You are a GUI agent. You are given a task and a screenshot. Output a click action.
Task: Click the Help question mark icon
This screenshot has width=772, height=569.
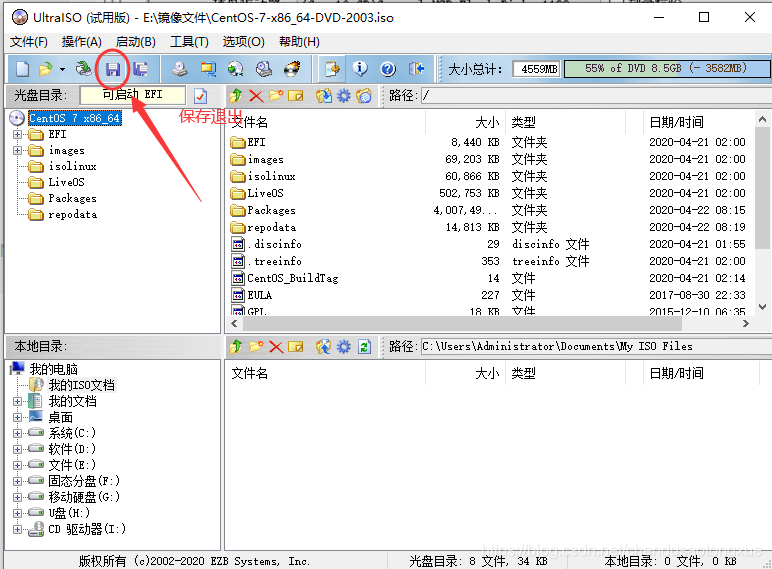388,69
